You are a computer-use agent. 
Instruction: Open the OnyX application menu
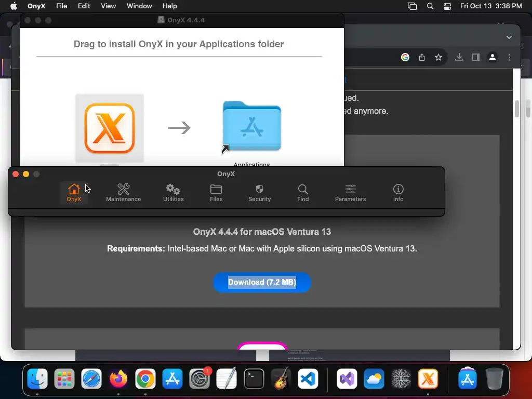point(36,6)
